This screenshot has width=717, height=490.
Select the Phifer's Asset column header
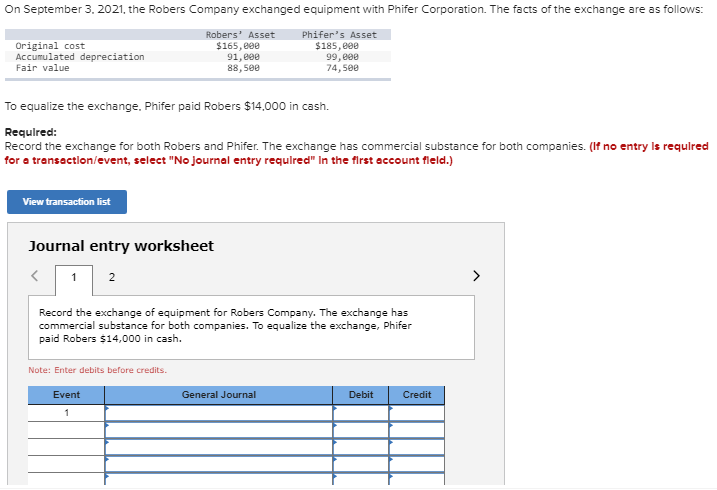(x=339, y=35)
